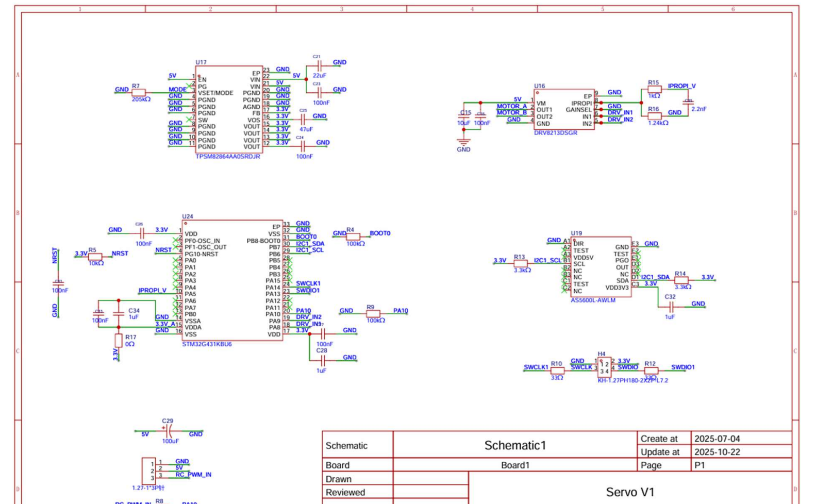The image size is (816, 504).
Task: Select the U24 body rectangle
Action: [232, 280]
